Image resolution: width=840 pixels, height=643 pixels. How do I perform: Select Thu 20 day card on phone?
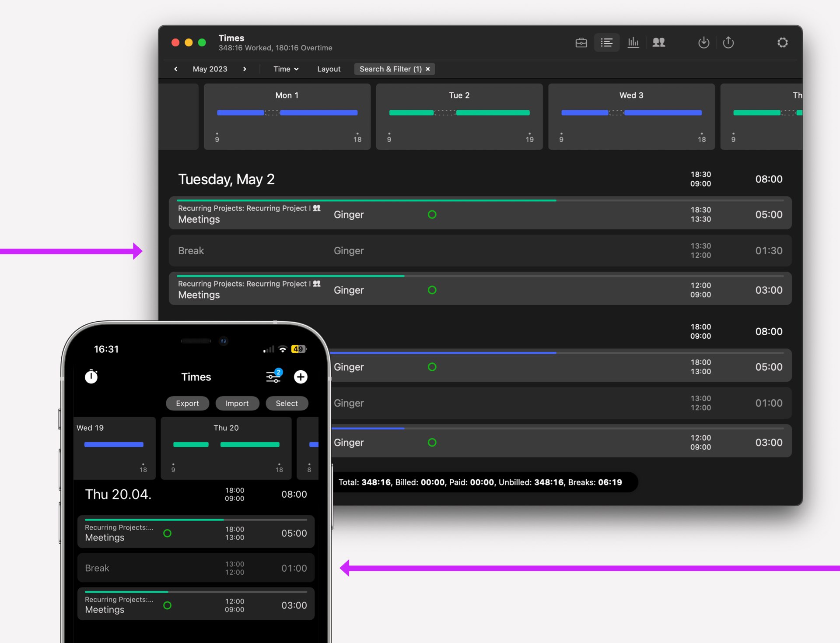point(226,448)
